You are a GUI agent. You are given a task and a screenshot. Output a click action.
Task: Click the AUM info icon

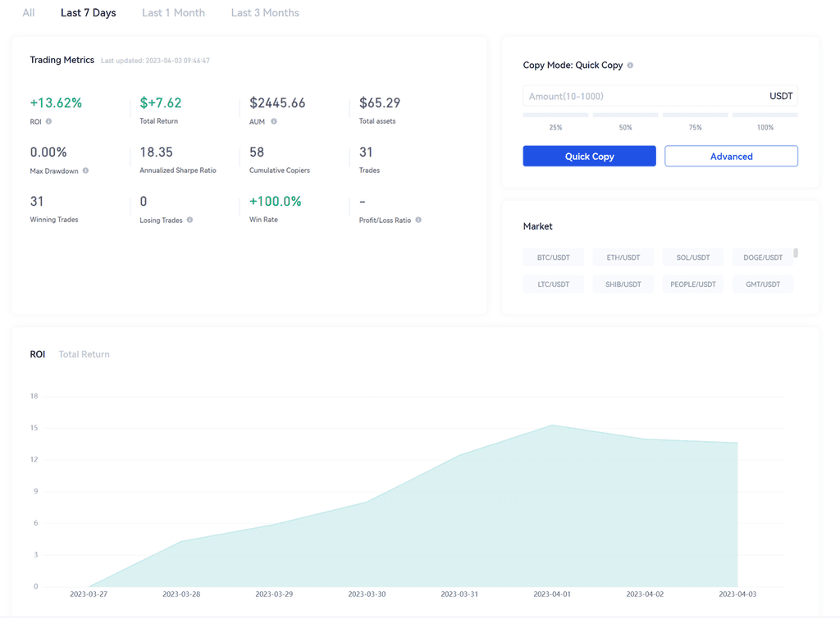274,121
